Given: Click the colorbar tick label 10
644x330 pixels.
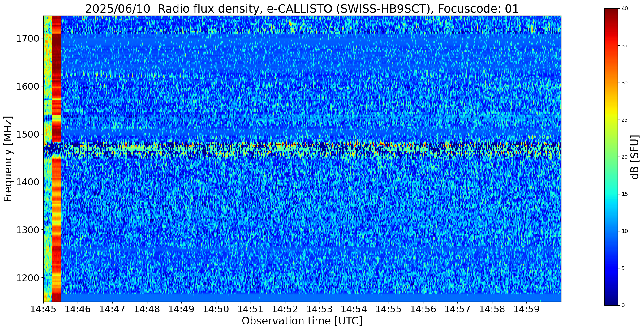Looking at the screenshot, I should 625,231.
